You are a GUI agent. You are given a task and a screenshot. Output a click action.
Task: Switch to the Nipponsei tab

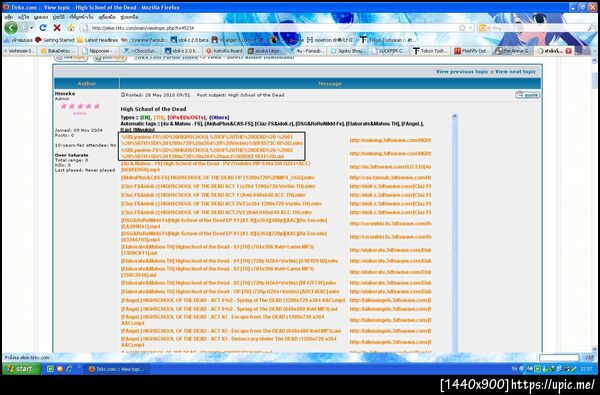point(100,51)
